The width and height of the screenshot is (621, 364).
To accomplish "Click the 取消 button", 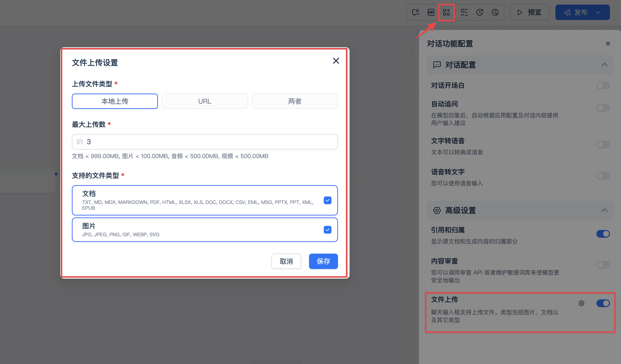I will [x=286, y=261].
